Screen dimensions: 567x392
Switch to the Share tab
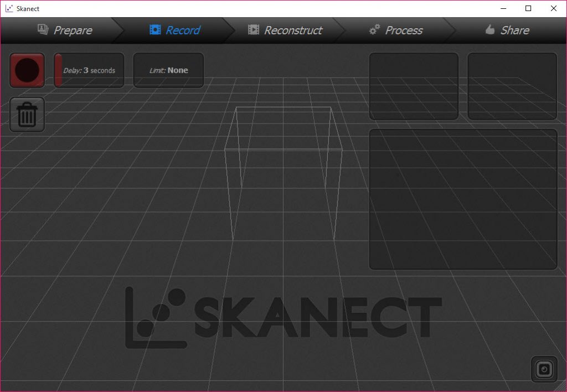(507, 30)
